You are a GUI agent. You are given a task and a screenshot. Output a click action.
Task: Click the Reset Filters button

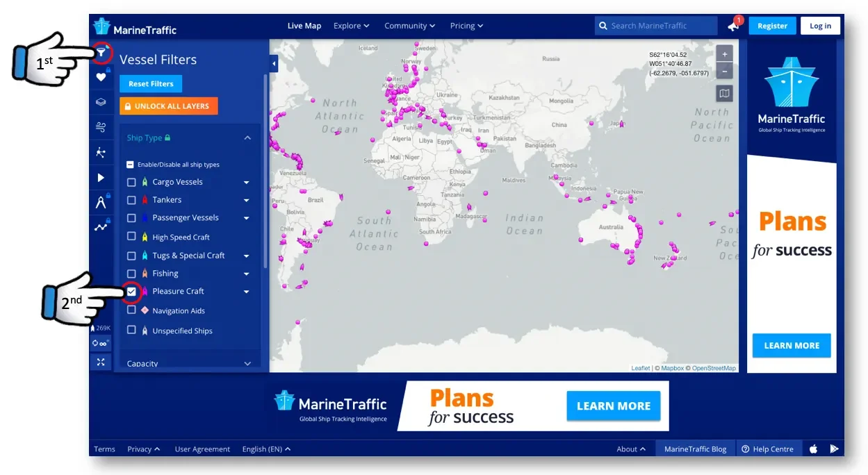pyautogui.click(x=151, y=84)
